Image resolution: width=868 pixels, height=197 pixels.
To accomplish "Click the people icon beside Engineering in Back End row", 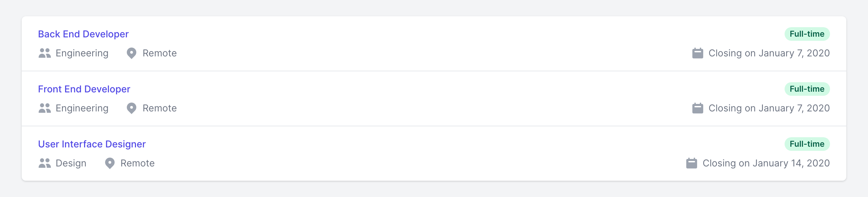I will [44, 53].
